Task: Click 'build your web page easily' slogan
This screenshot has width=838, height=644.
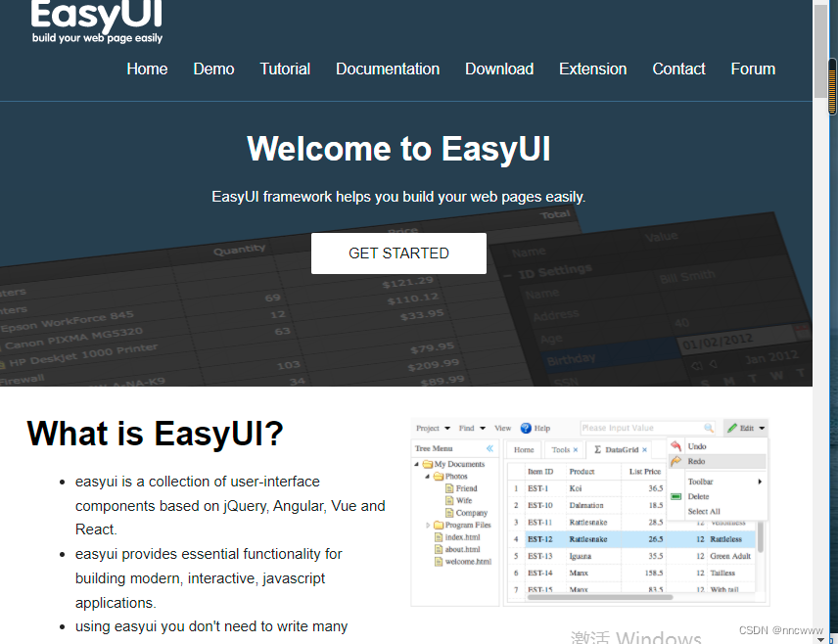Action: pyautogui.click(x=97, y=38)
